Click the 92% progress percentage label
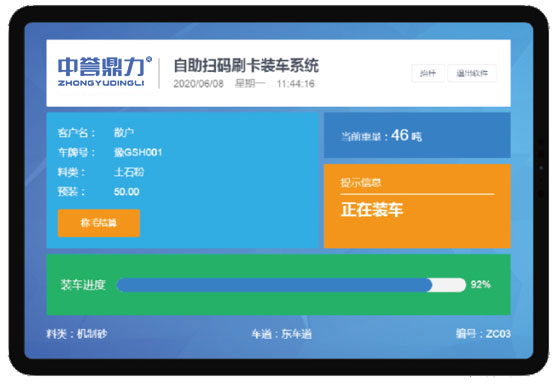This screenshot has width=555, height=384. coord(480,284)
